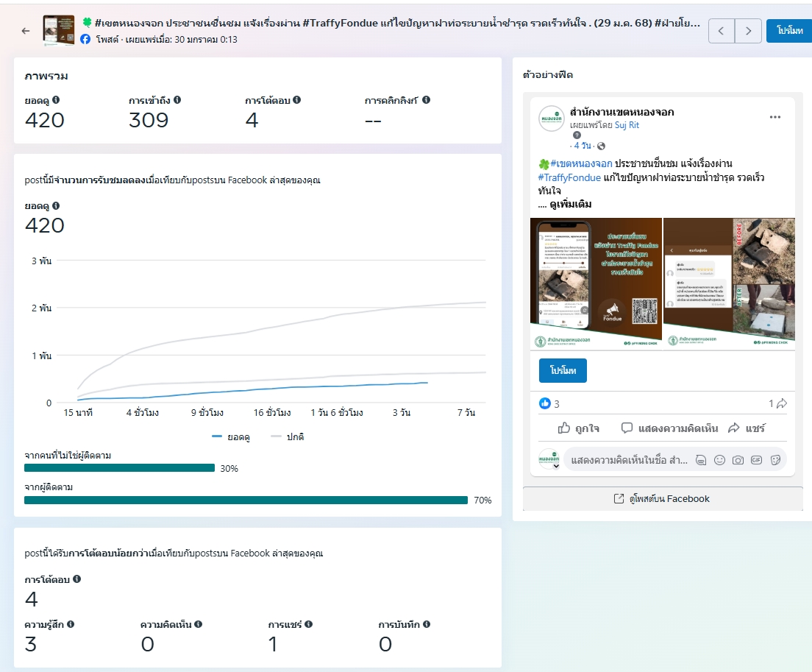
Task: Open the Suj Rit publisher link
Action: point(627,125)
